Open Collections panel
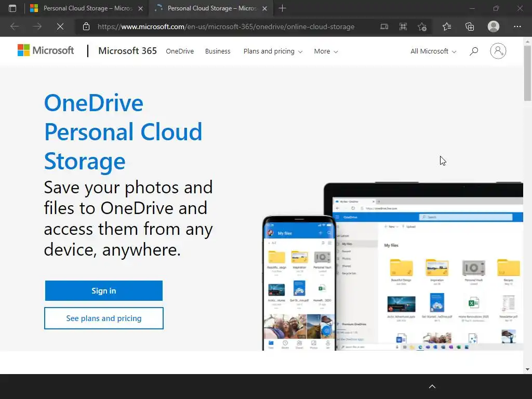The height and width of the screenshot is (399, 532). (x=470, y=26)
